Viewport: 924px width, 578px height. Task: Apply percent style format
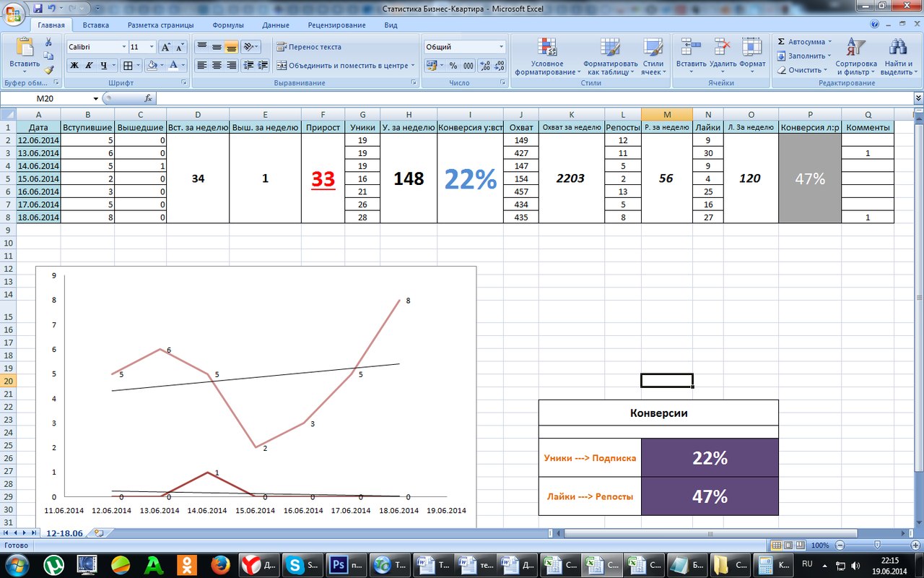click(453, 65)
